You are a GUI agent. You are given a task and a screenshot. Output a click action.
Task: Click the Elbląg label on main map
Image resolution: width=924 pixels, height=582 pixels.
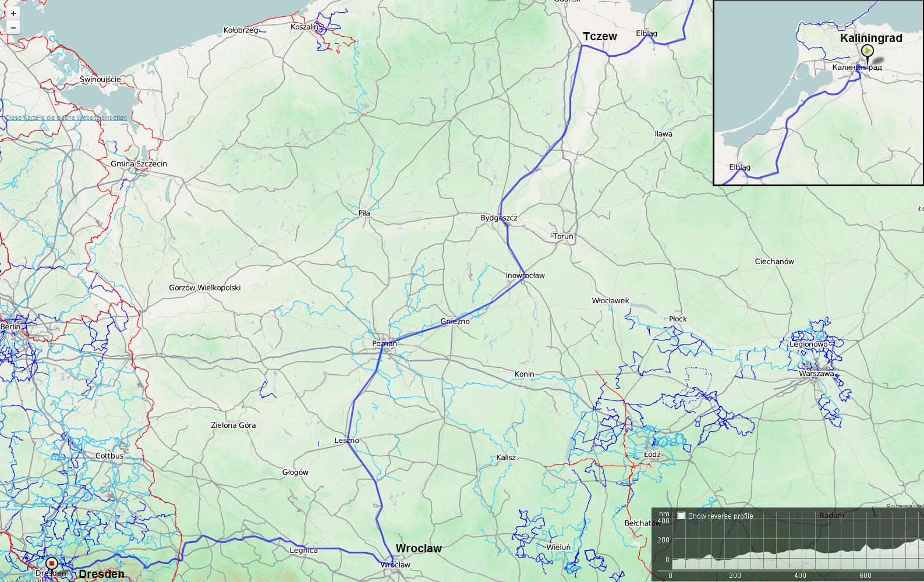[646, 34]
